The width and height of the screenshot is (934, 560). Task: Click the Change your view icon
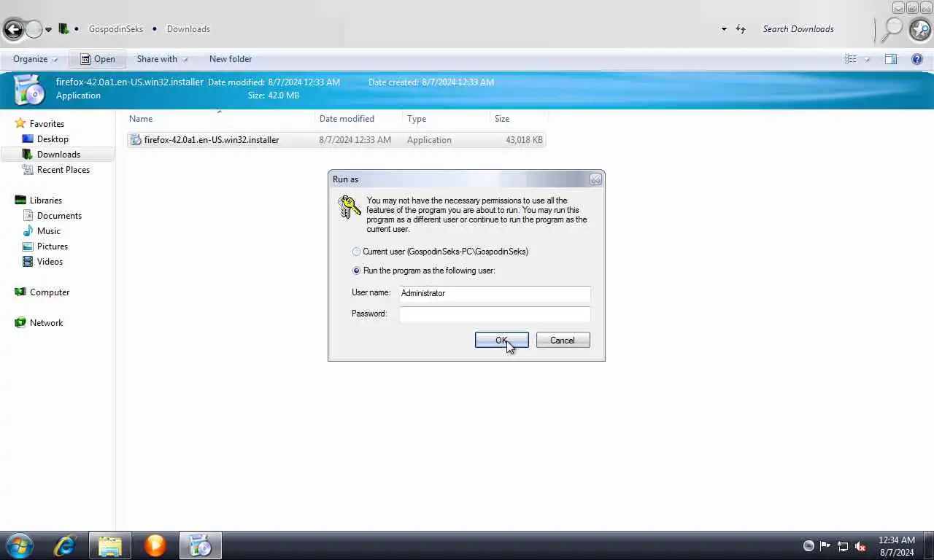(x=851, y=59)
